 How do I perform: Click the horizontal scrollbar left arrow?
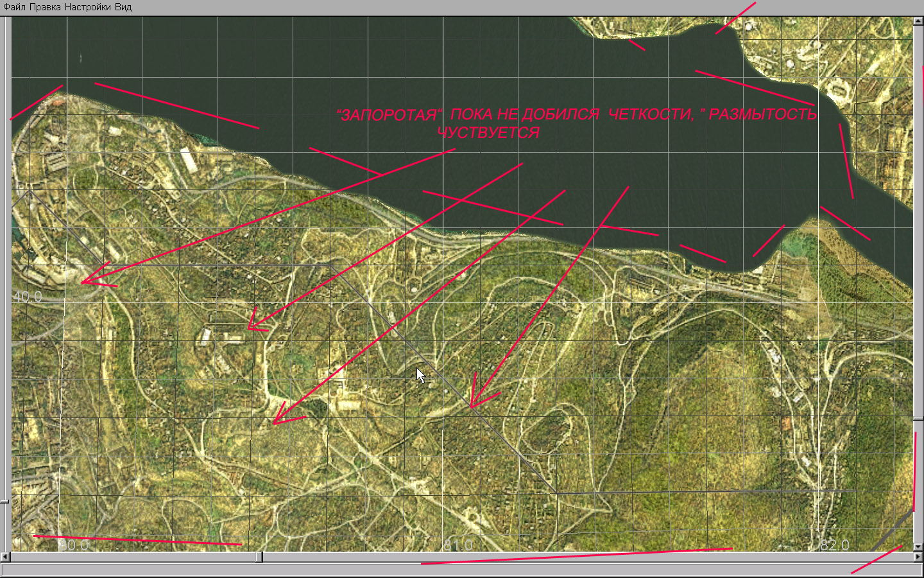pos(6,557)
